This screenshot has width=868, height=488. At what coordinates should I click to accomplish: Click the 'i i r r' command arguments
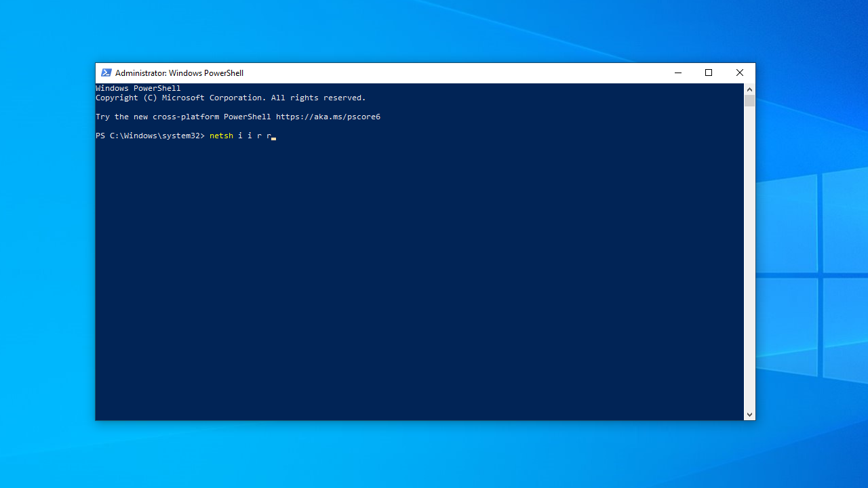[x=254, y=136]
